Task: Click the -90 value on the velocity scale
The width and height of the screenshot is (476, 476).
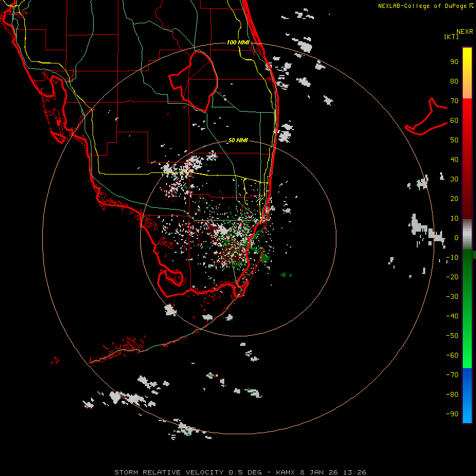Action: (x=452, y=414)
